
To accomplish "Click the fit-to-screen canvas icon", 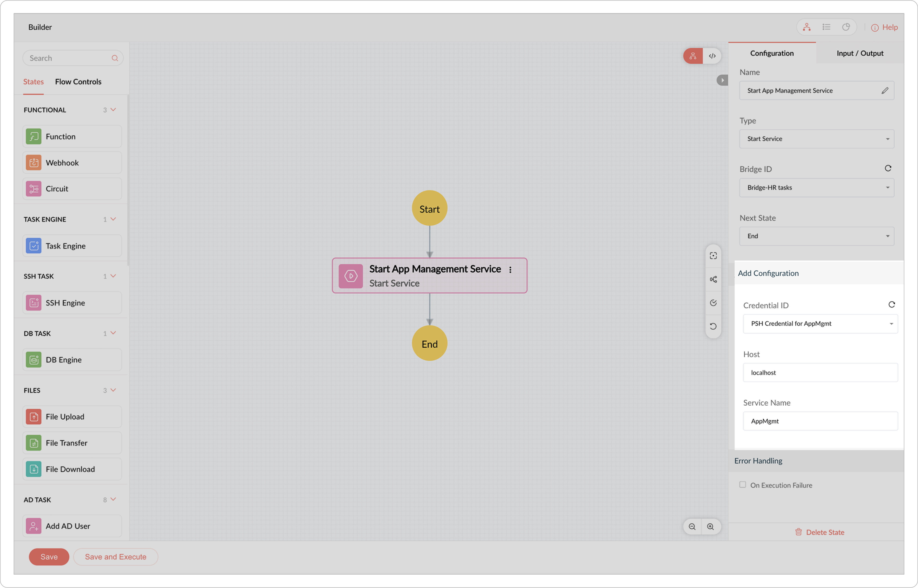I will click(x=713, y=256).
